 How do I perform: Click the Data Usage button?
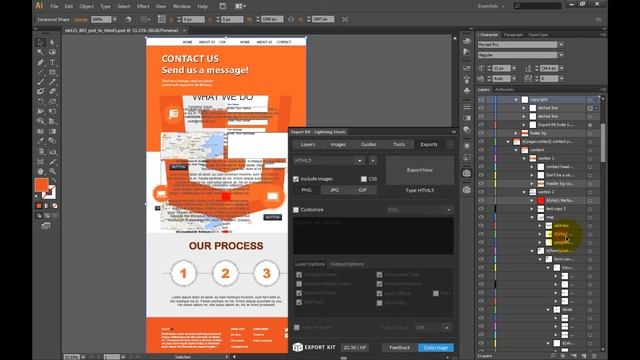click(436, 348)
